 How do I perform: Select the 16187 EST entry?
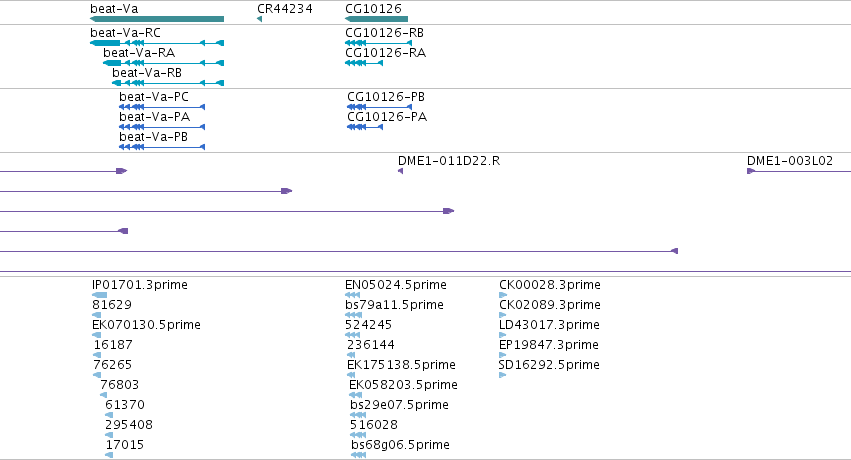[113, 345]
